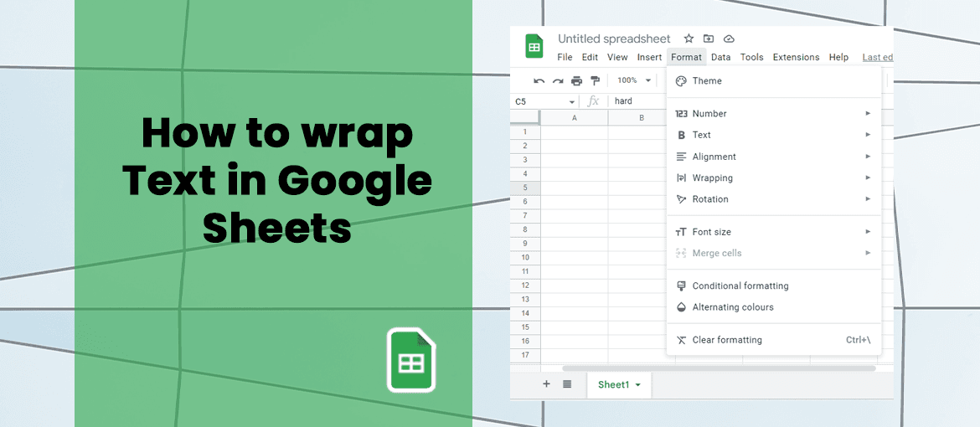Click the Rotation icon in menu

[x=681, y=199]
